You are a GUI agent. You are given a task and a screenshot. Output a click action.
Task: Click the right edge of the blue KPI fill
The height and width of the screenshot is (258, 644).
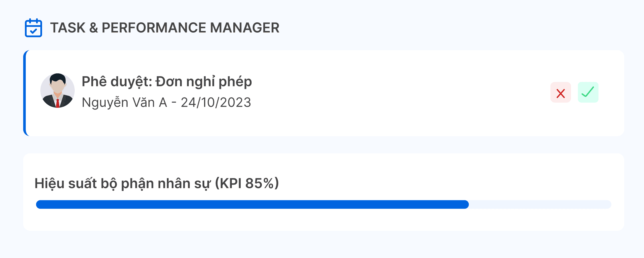(467, 204)
